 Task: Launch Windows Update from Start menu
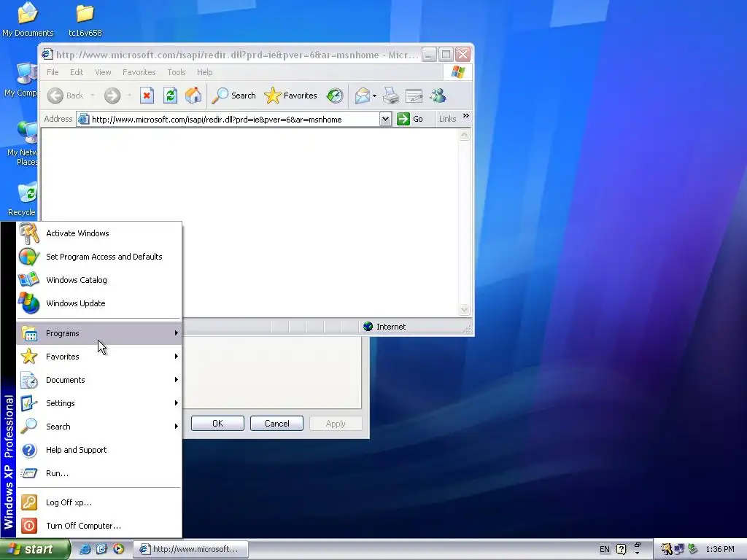pyautogui.click(x=99, y=303)
